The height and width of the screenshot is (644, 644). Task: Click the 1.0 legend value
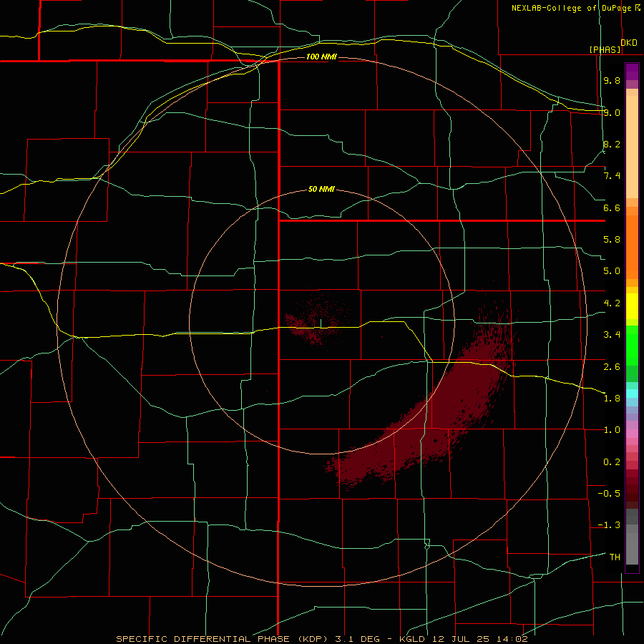coord(612,430)
